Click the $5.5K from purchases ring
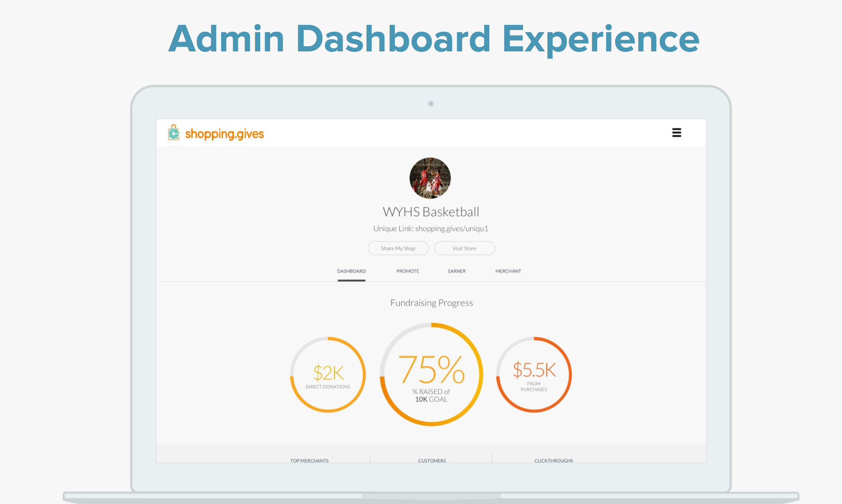 (x=534, y=375)
